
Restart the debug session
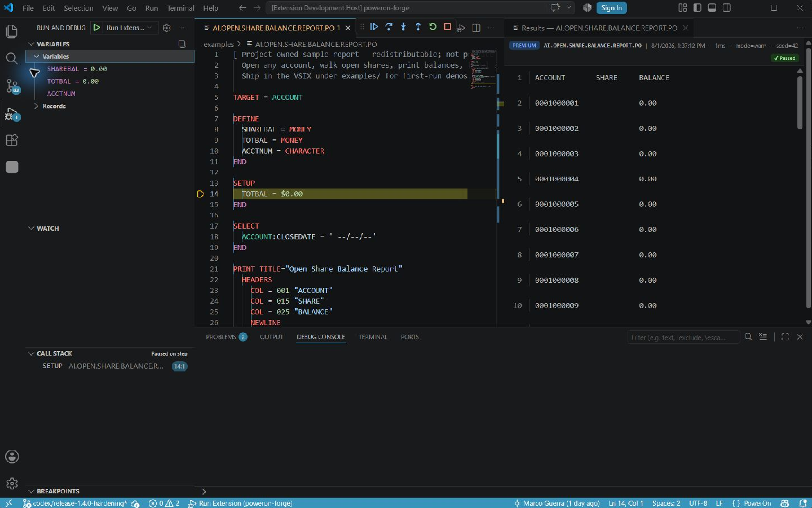[x=433, y=27]
